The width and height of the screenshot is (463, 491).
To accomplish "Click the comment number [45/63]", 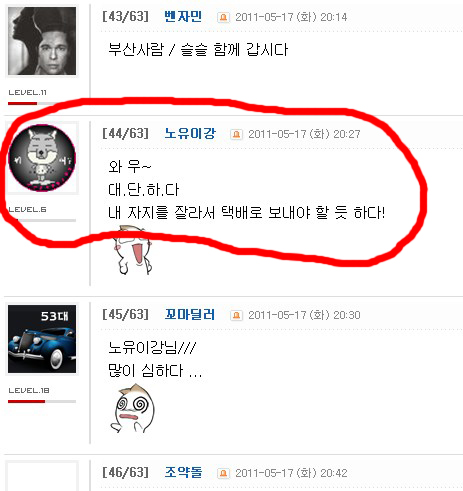I will click(x=125, y=314).
